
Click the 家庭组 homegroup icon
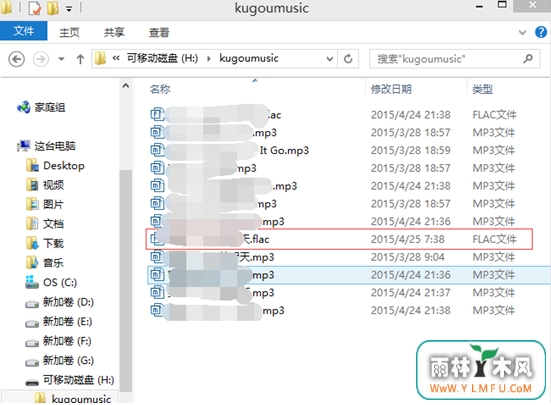[x=24, y=107]
